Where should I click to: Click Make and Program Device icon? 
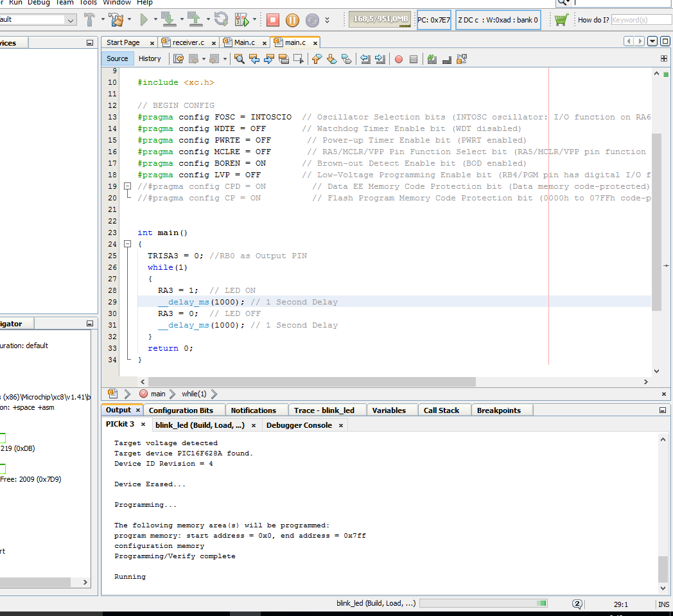click(x=168, y=20)
